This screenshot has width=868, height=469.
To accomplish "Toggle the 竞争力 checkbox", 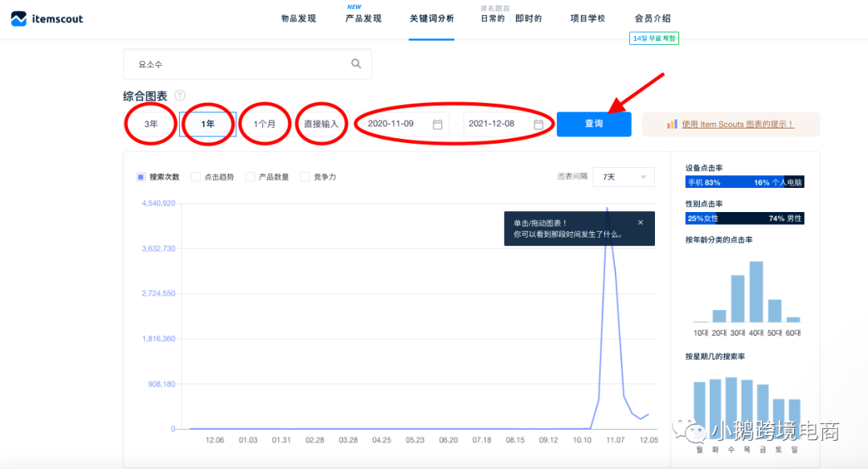I will click(x=305, y=177).
